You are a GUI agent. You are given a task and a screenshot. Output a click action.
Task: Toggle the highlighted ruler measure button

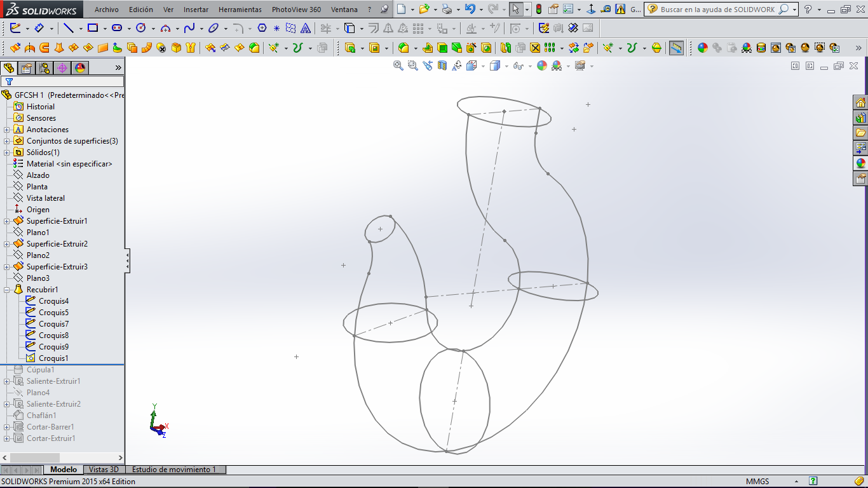pos(677,48)
